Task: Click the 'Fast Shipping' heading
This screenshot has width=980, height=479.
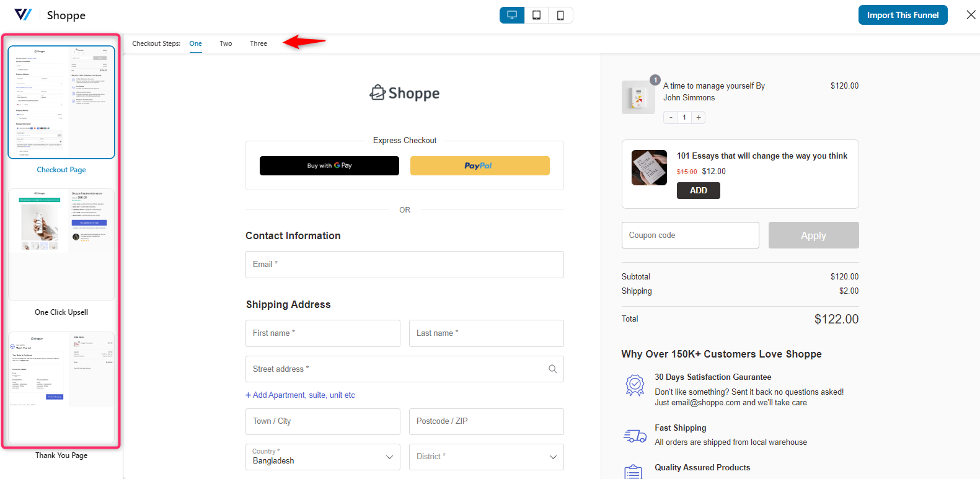Action: pos(681,428)
